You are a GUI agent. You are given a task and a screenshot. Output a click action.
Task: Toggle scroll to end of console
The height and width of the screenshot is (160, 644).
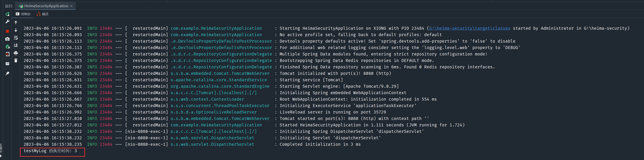pos(16,45)
